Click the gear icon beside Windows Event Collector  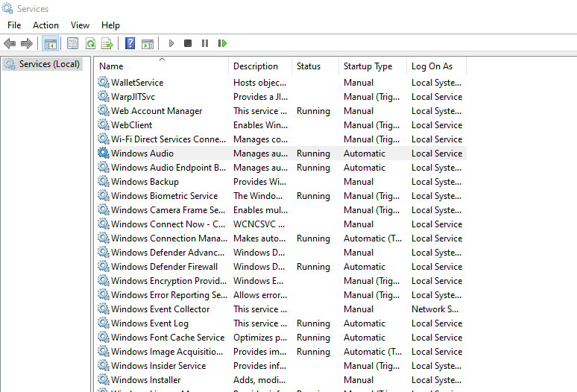point(104,309)
